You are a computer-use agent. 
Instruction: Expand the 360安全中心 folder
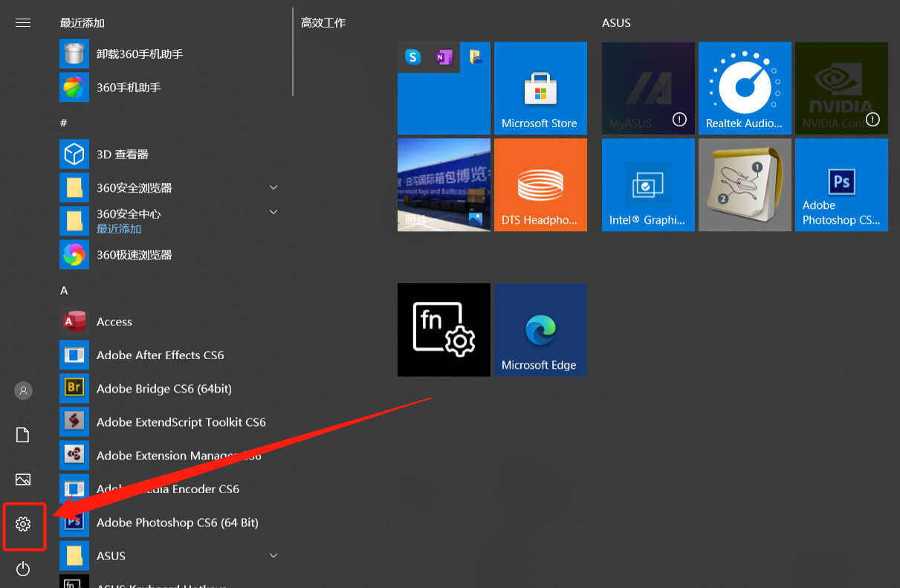273,213
